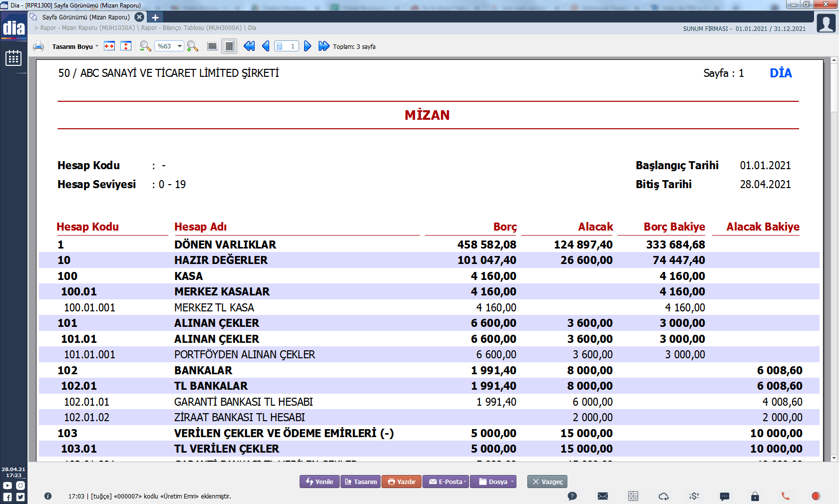The width and height of the screenshot is (839, 504).
Task: Click value 458 582,08 in Borç column
Action: tap(487, 245)
